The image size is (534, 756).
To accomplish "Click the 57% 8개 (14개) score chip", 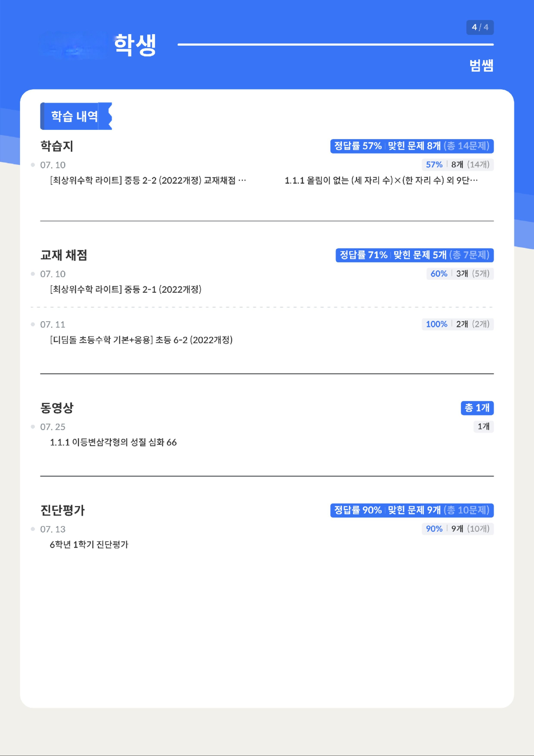I will click(458, 164).
